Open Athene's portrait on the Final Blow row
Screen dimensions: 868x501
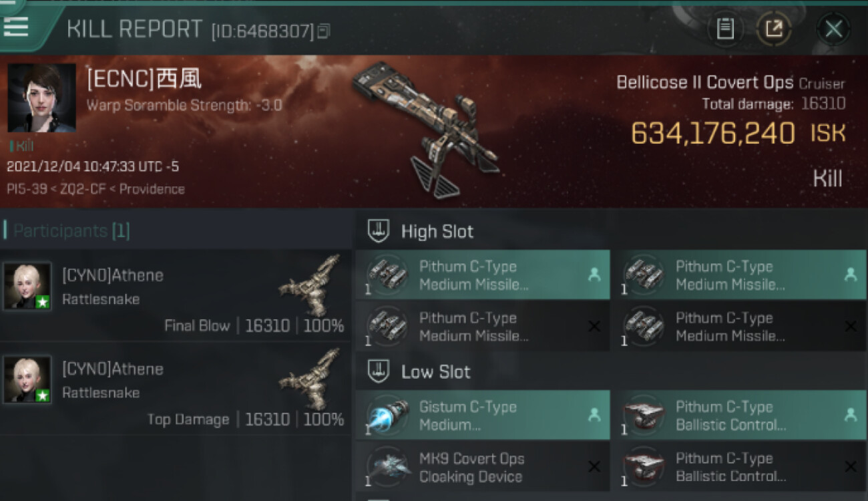coord(27,286)
